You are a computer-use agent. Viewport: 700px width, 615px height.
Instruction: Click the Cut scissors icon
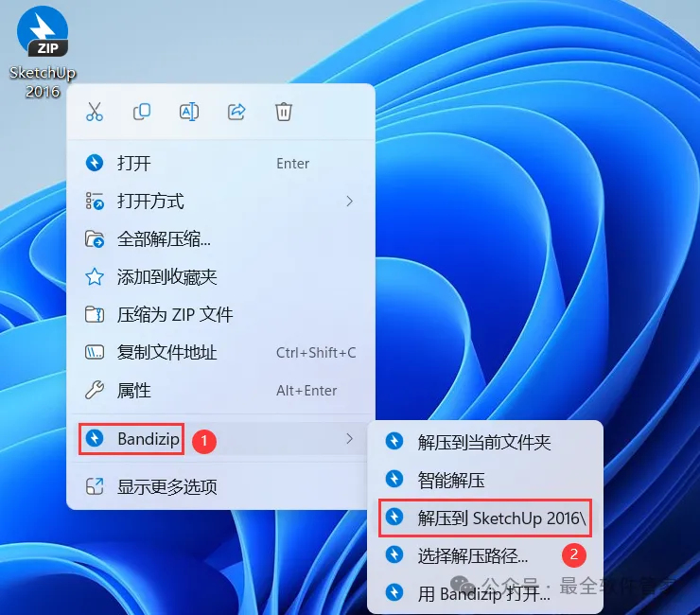95,112
